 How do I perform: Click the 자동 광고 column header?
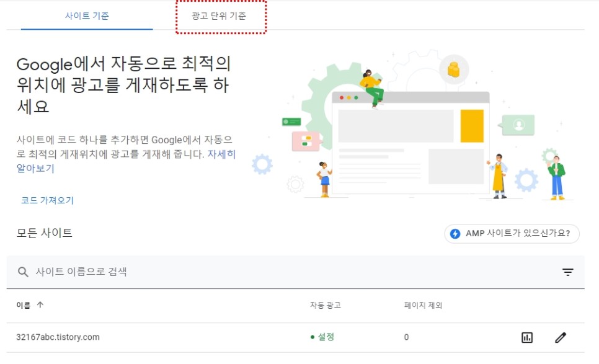click(325, 305)
